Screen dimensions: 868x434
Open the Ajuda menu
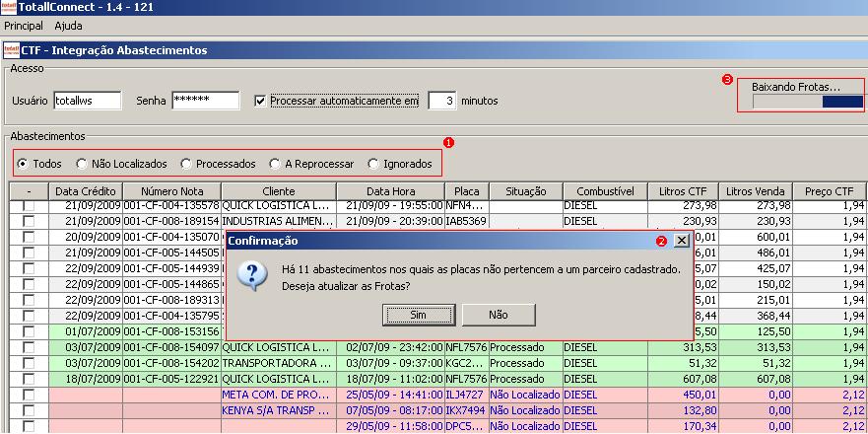(x=68, y=26)
